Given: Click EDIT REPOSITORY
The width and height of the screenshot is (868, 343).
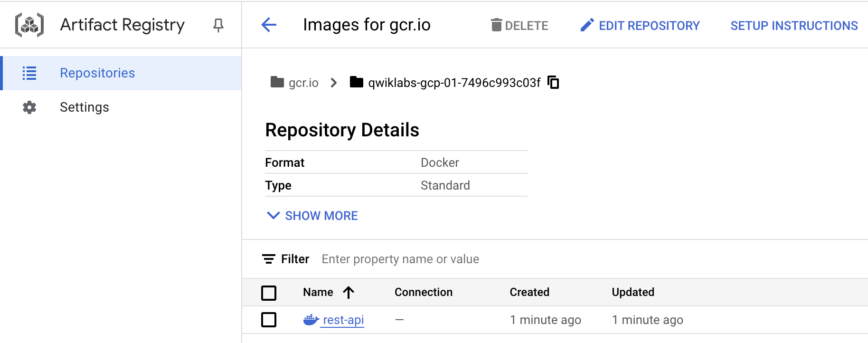Looking at the screenshot, I should point(640,25).
